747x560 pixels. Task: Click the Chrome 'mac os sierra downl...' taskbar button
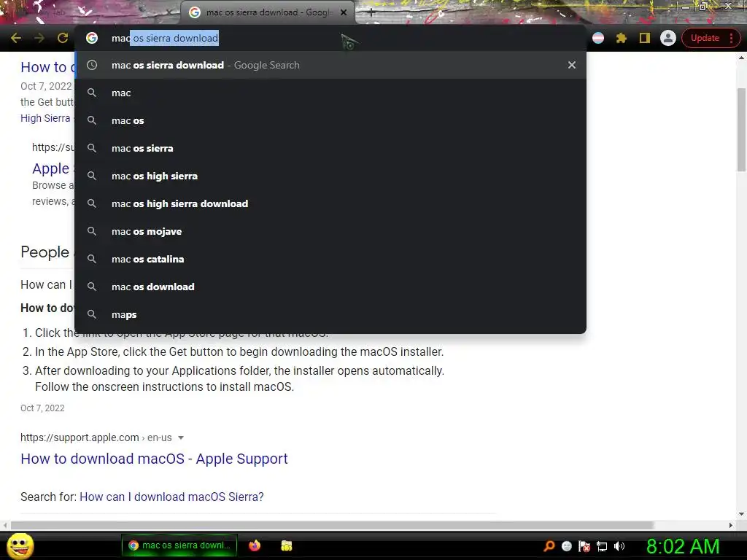(179, 545)
